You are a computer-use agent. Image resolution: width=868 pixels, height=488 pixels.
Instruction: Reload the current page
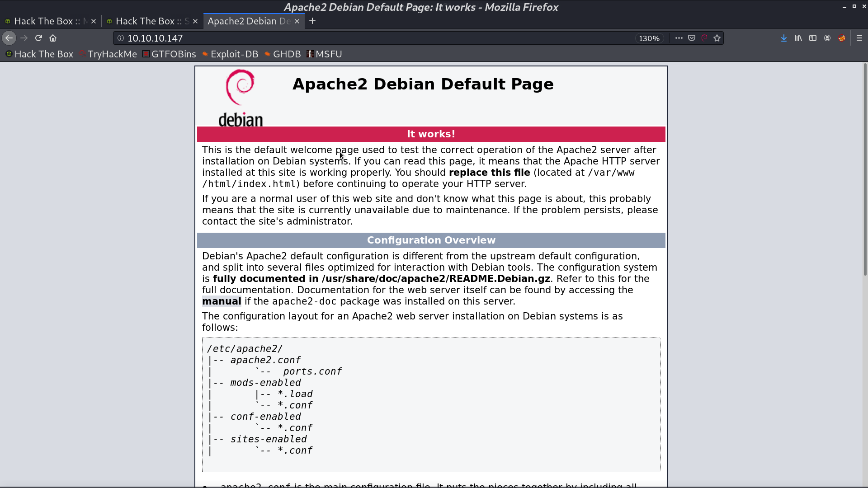pos(38,38)
